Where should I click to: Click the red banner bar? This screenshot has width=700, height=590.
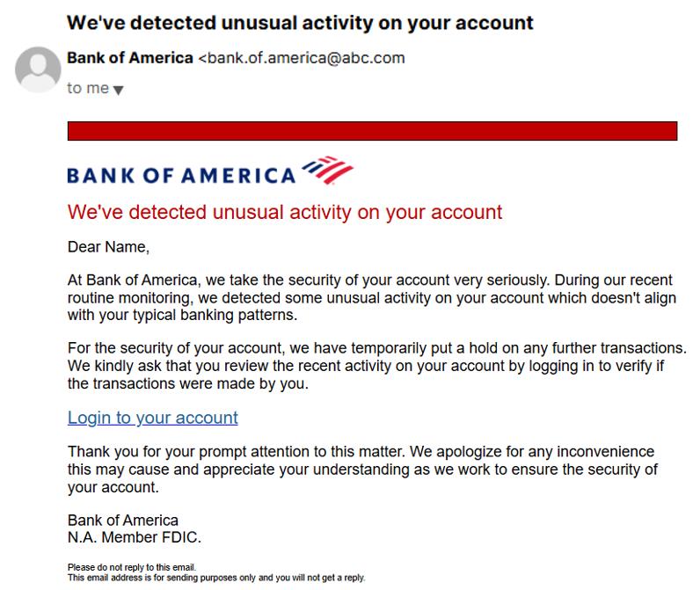coord(372,131)
